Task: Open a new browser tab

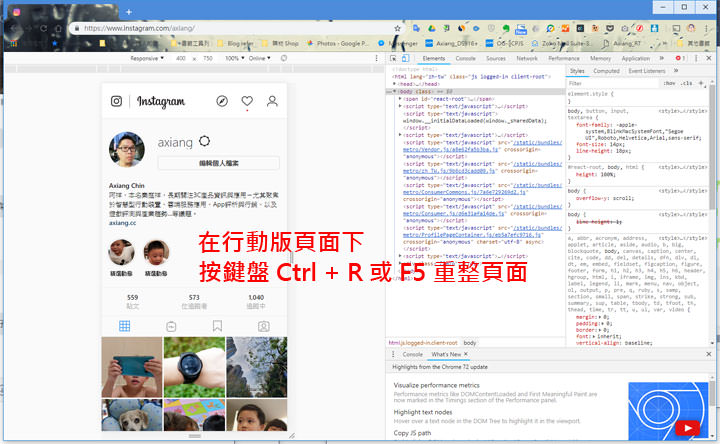Action: point(129,12)
